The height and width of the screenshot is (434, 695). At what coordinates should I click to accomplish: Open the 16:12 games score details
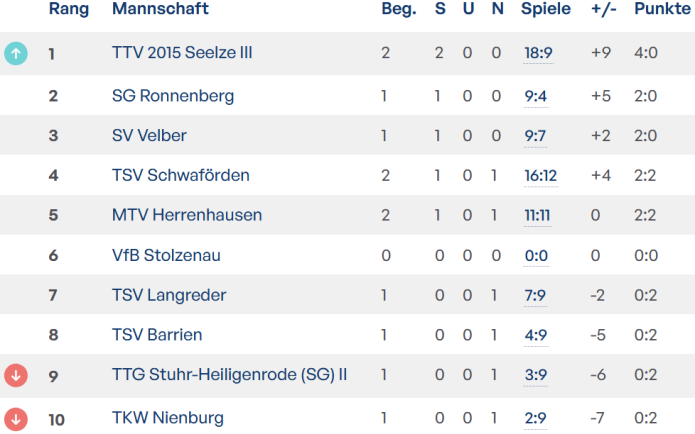[540, 175]
